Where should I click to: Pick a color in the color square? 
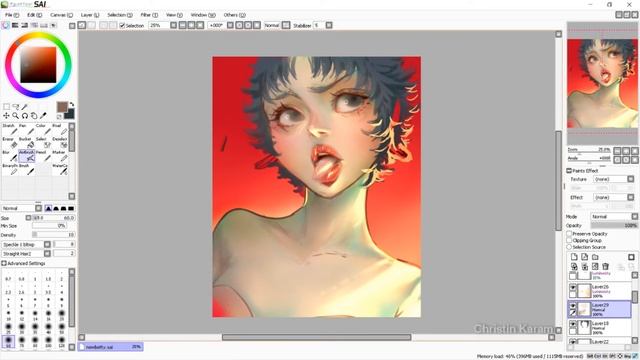pyautogui.click(x=38, y=64)
